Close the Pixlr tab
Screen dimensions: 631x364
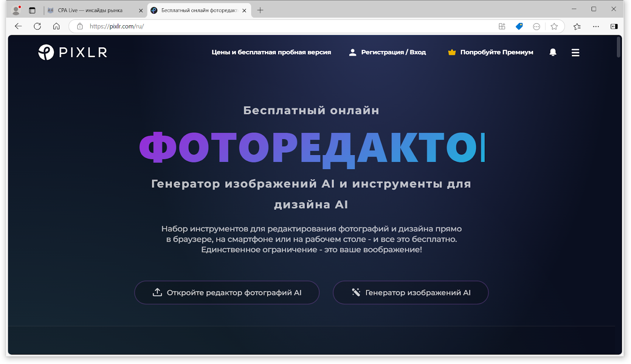click(244, 11)
